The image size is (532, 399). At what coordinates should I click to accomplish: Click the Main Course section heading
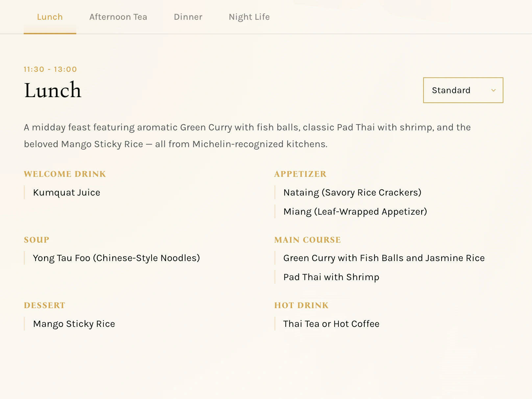[307, 240]
